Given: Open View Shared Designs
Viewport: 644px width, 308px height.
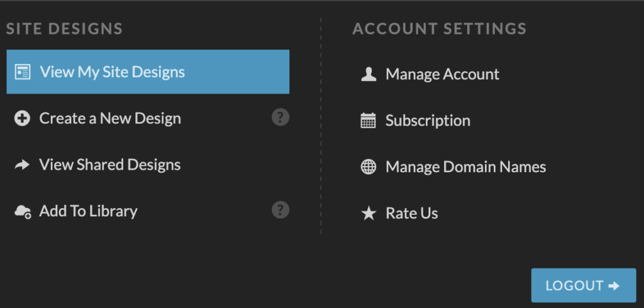Looking at the screenshot, I should coord(148,165).
